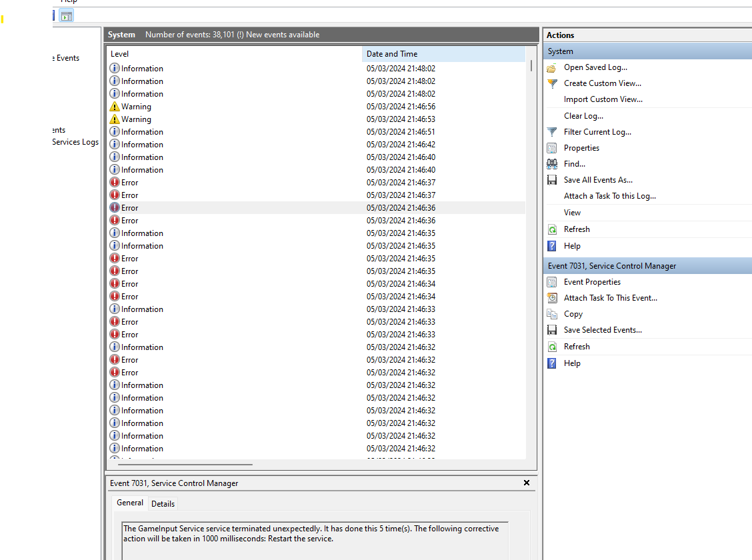
Task: Click the Find binoculars icon
Action: point(551,164)
